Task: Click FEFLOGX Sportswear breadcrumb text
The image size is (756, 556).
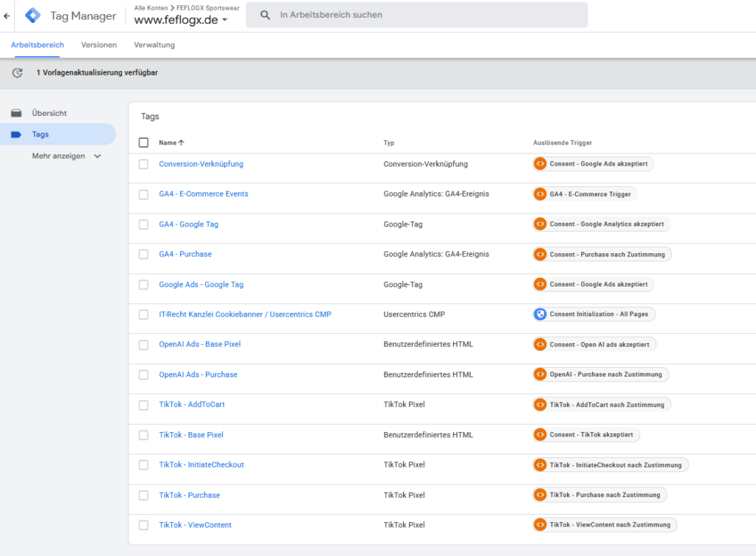Action: (x=207, y=7)
